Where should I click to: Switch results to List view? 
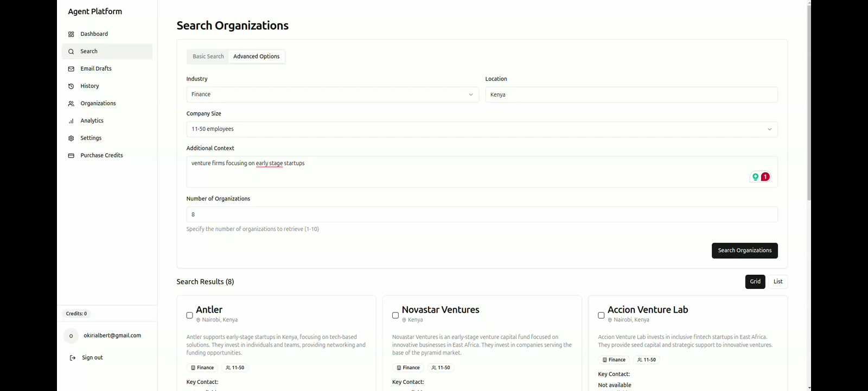[x=778, y=282]
